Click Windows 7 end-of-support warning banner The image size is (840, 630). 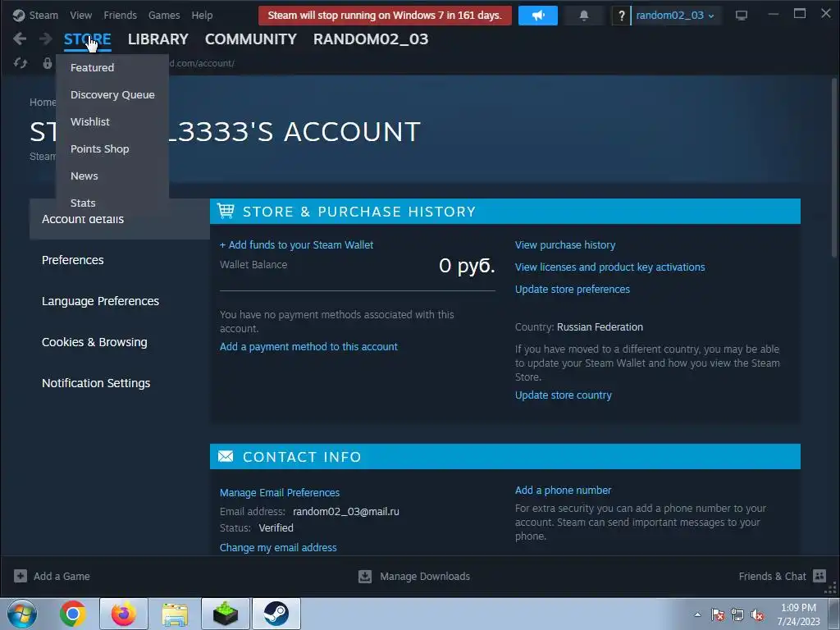click(385, 16)
